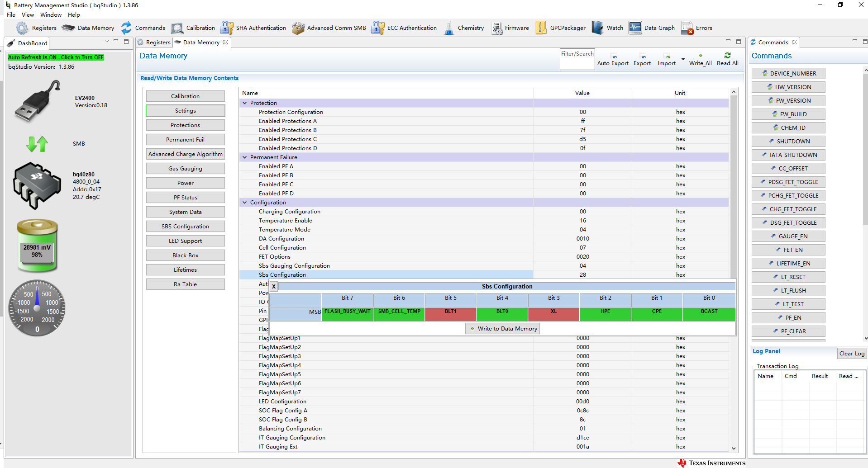The height and width of the screenshot is (468, 868).
Task: Turn off Auto Refresh in DashBoard
Action: 56,57
